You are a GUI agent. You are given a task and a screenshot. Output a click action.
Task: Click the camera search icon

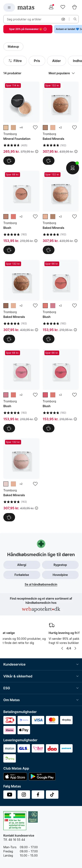(x=63, y=19)
